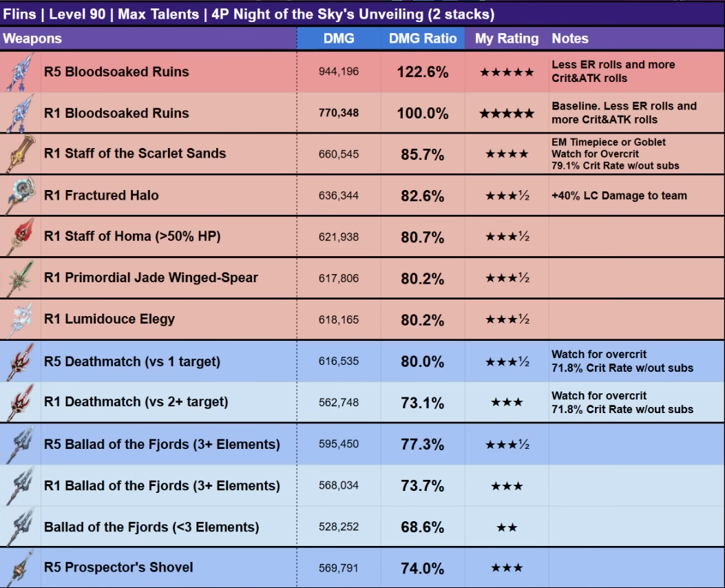725x588 pixels.
Task: Click the 528,252 damage value
Action: (339, 527)
